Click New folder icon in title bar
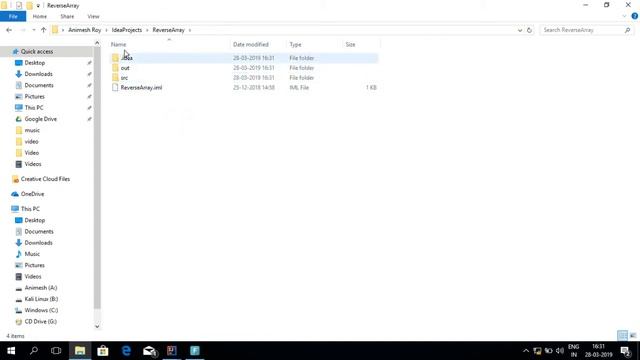640x360 pixels. pyautogui.click(x=29, y=6)
